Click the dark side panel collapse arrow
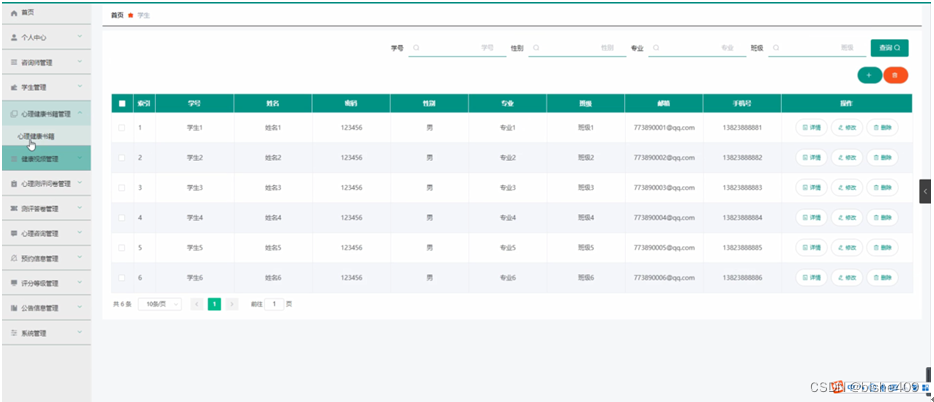Viewport: 934px width, 402px height. (x=925, y=192)
